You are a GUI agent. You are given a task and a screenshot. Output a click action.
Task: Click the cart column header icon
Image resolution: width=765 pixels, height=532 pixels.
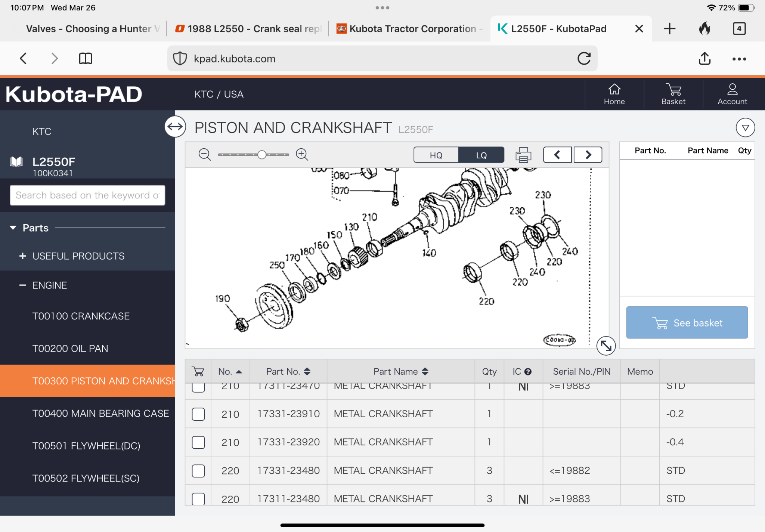198,371
